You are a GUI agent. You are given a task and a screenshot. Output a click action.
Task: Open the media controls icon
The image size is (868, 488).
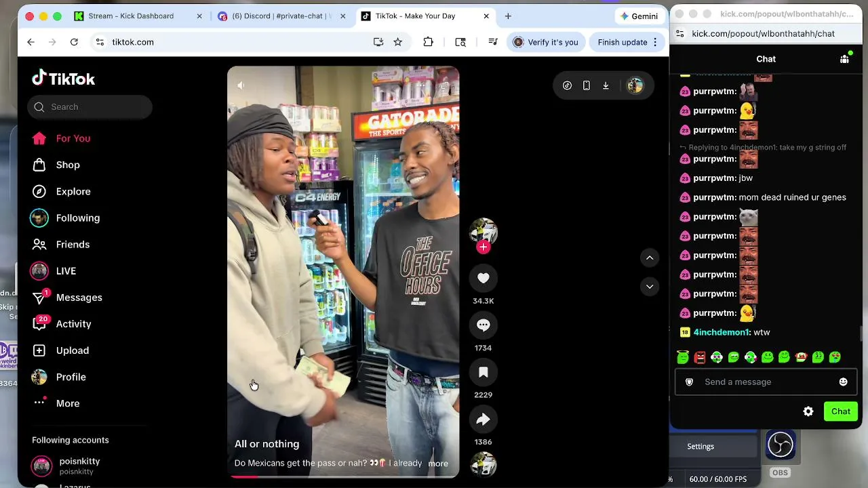pos(493,42)
